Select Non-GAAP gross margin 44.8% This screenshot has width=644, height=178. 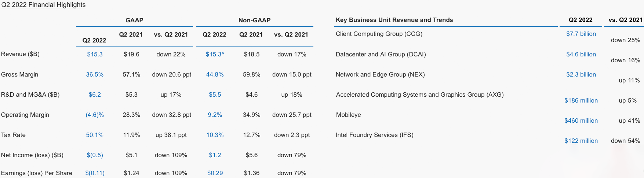(x=215, y=74)
